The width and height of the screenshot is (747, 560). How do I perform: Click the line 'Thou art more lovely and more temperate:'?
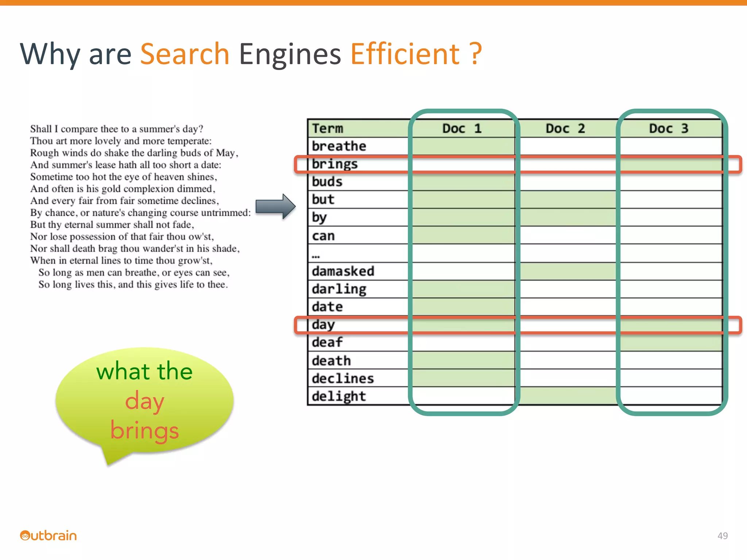(x=121, y=141)
